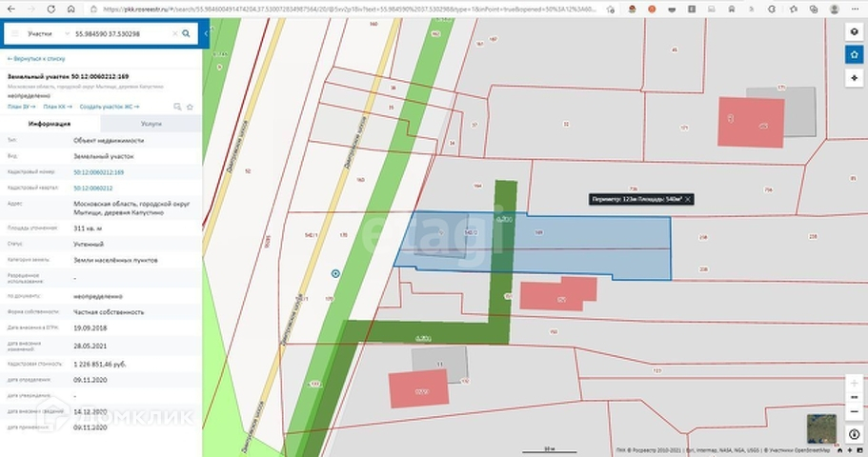Open the hamburger menu in the search box

[15, 33]
